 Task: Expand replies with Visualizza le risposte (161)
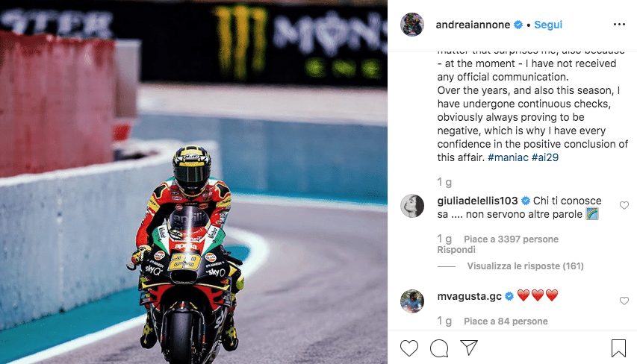click(525, 266)
